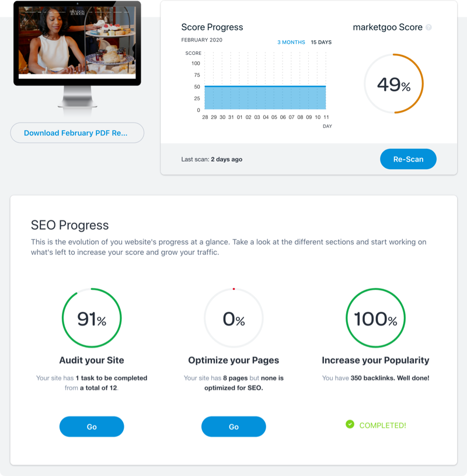Image resolution: width=467 pixels, height=476 pixels.
Task: Click Go under Optimize your Pages
Action: pos(233,426)
